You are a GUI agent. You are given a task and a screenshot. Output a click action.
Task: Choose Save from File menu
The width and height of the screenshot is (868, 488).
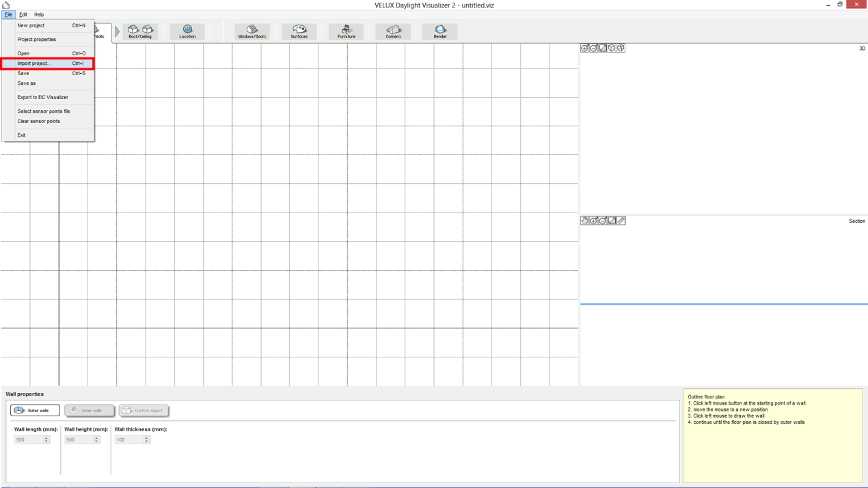pos(48,73)
